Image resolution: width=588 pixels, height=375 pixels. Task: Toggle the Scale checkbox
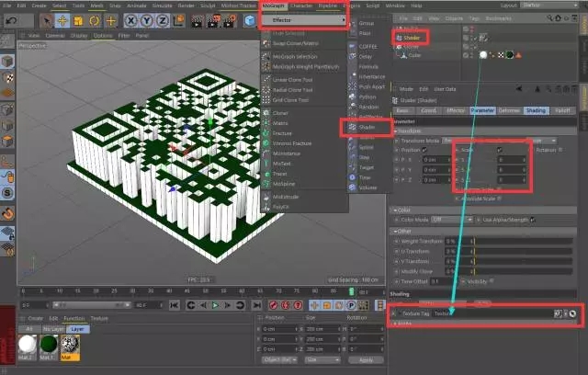[x=500, y=149]
